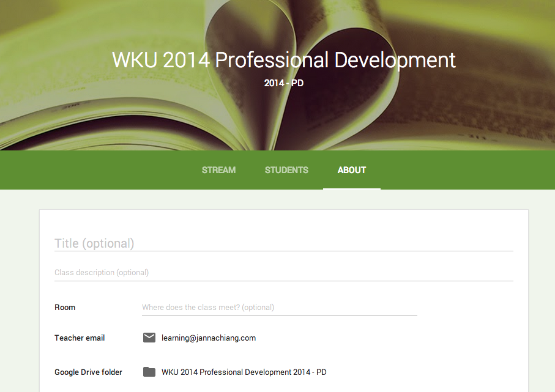Click the Google Drive folder icon
This screenshot has width=555, height=392.
(x=149, y=372)
